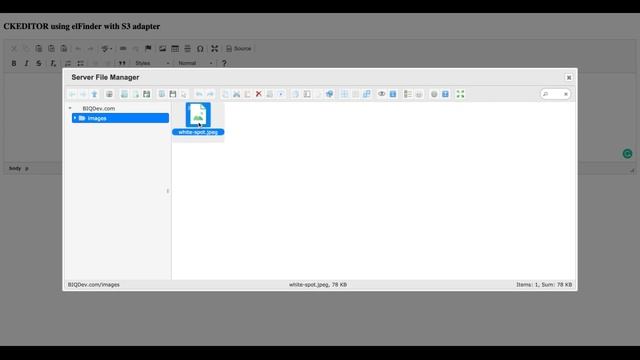The height and width of the screenshot is (360, 640).
Task: Select the BIQDev.com root volume
Action: tap(98, 109)
